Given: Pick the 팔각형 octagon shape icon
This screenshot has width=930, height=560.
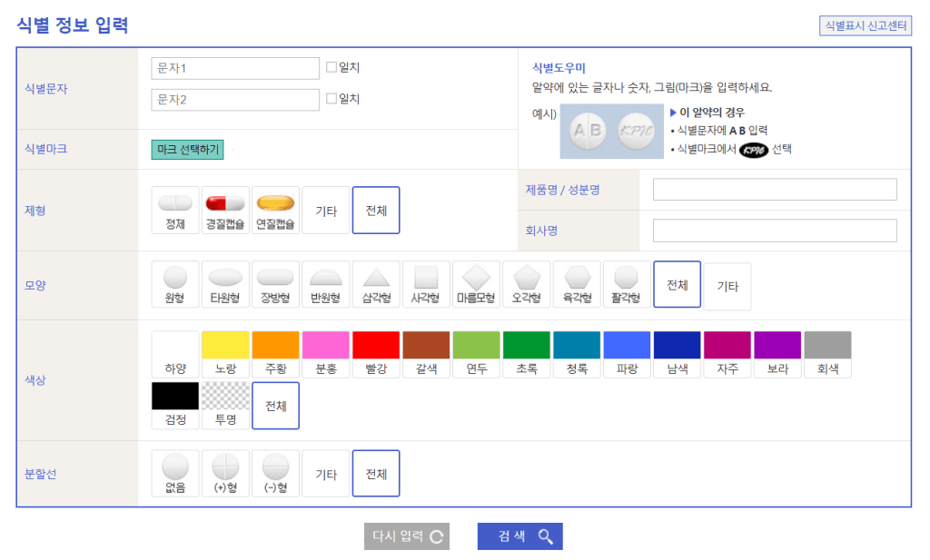Looking at the screenshot, I should 627,284.
